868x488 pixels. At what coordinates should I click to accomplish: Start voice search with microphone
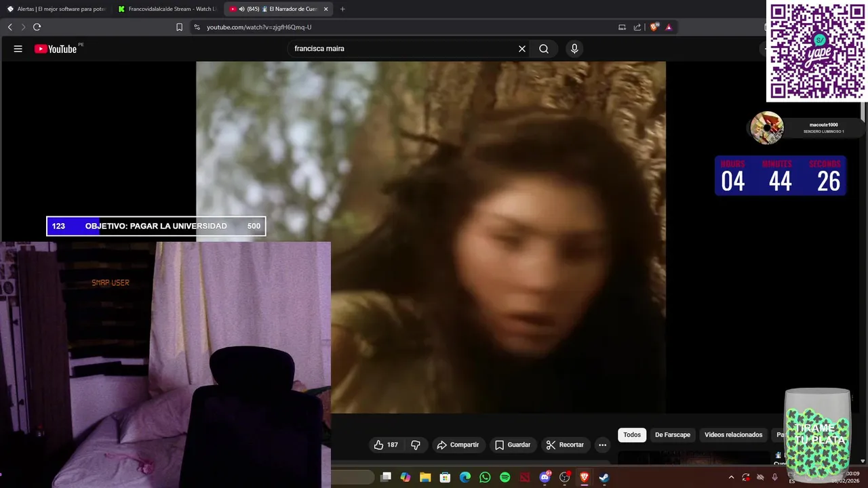(x=574, y=49)
